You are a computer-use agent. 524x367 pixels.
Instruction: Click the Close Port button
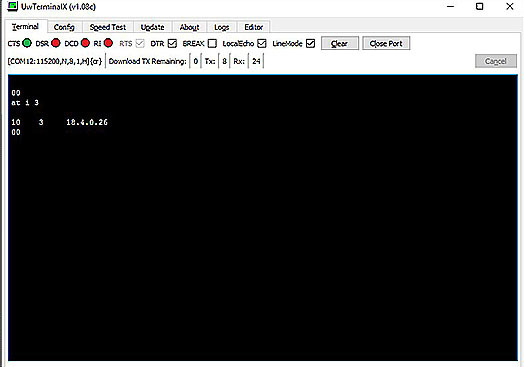point(386,43)
